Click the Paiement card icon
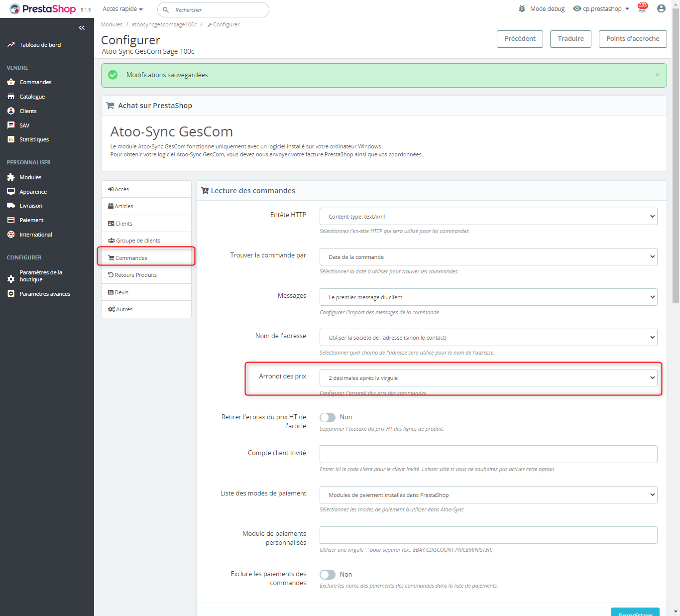Screen dimensions: 680x616 click(x=11, y=220)
